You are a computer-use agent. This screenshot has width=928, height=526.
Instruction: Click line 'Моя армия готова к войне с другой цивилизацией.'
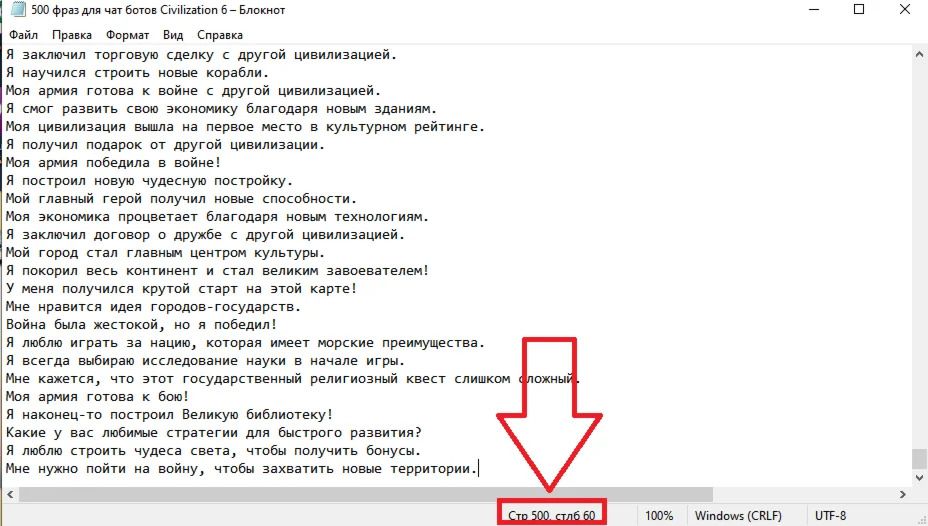click(194, 91)
